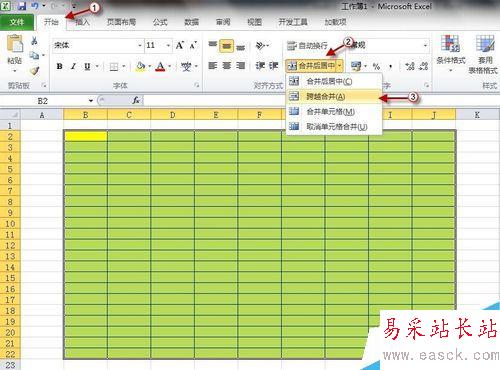Click the Decrease Indent icon
The width and height of the screenshot is (500, 370).
pyautogui.click(x=260, y=66)
